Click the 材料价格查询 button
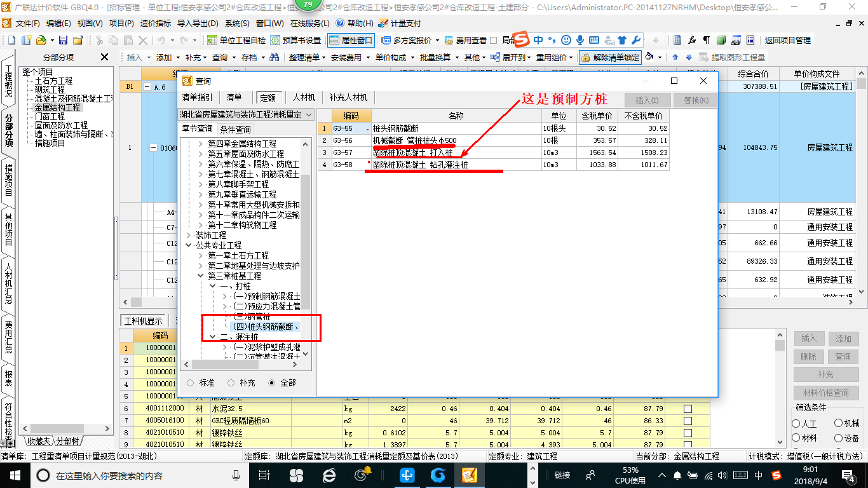The image size is (868, 488). click(x=825, y=393)
